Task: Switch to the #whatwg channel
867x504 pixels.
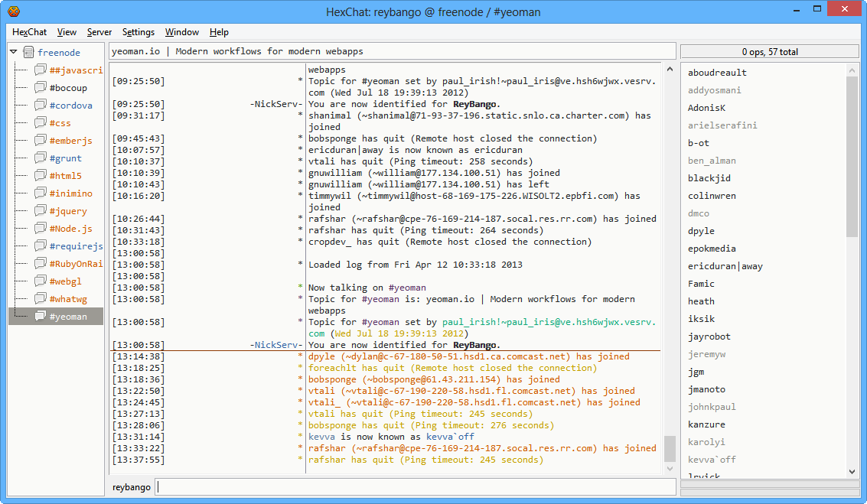Action: pyautogui.click(x=68, y=299)
